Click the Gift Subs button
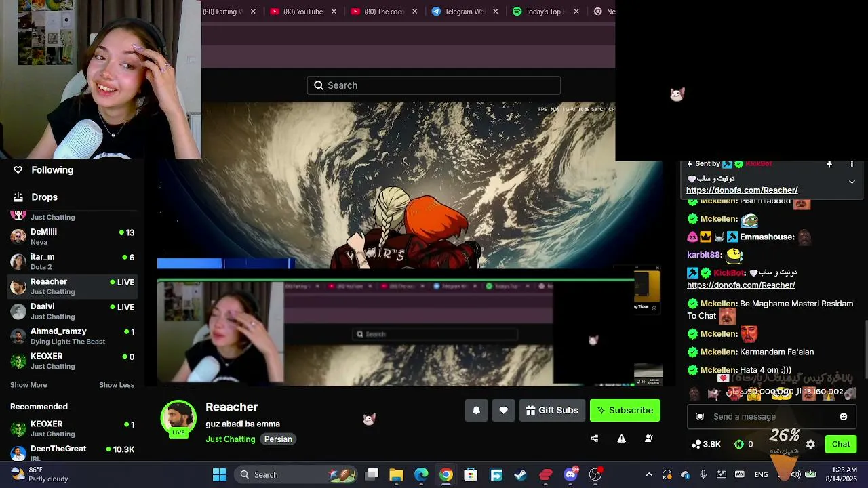 [552, 410]
